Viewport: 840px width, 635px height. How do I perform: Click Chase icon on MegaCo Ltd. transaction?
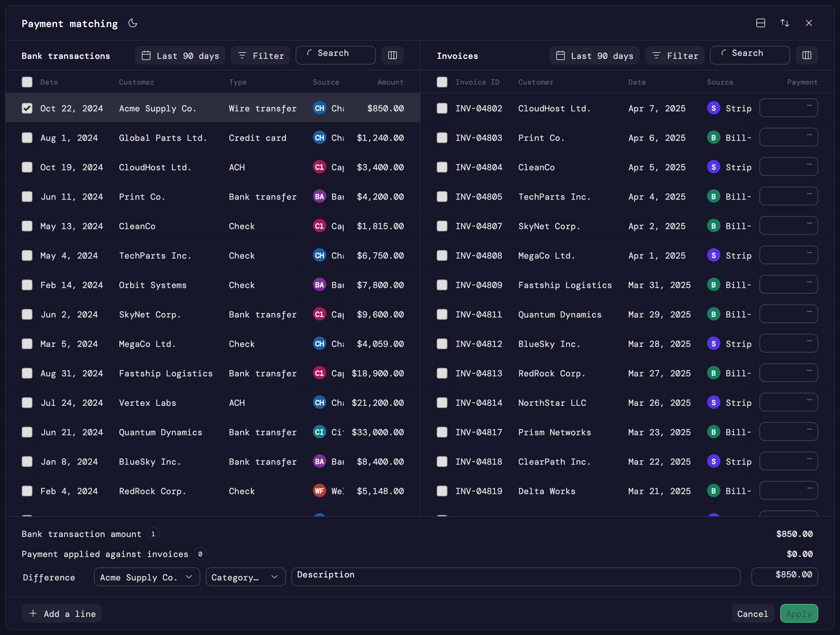[x=319, y=344]
